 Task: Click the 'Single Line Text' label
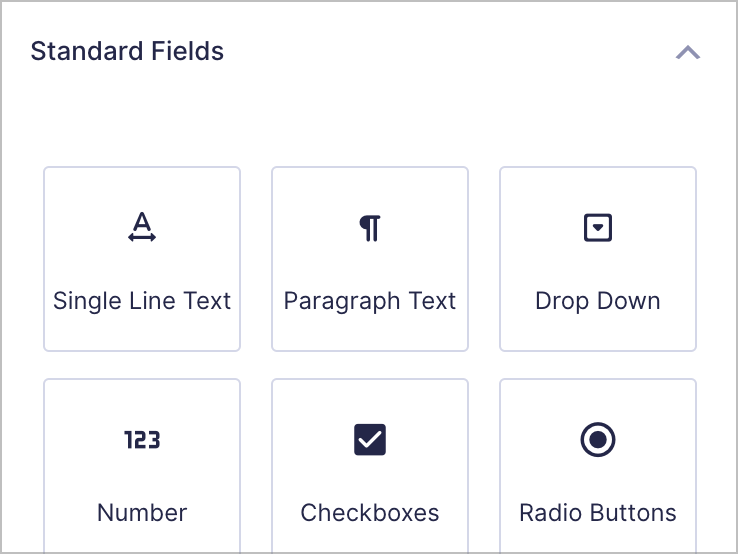coord(142,301)
